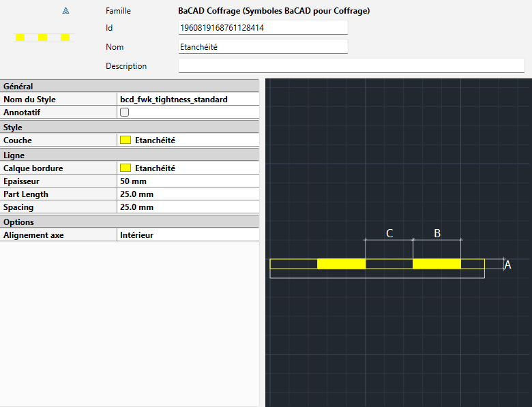Open the Calque bordure layer dropdown
Image resolution: width=532 pixels, height=407 pixels.
click(188, 168)
